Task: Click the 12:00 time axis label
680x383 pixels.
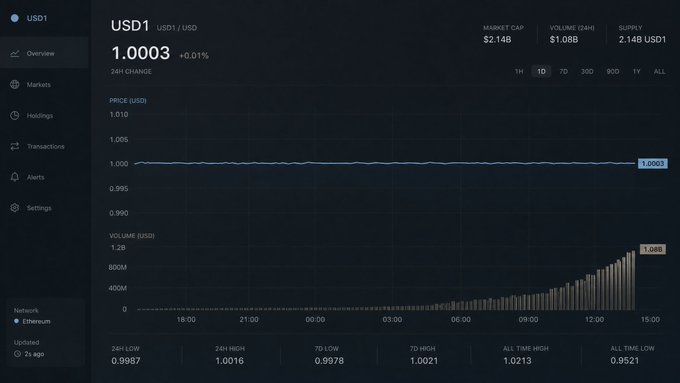Action: coord(594,319)
